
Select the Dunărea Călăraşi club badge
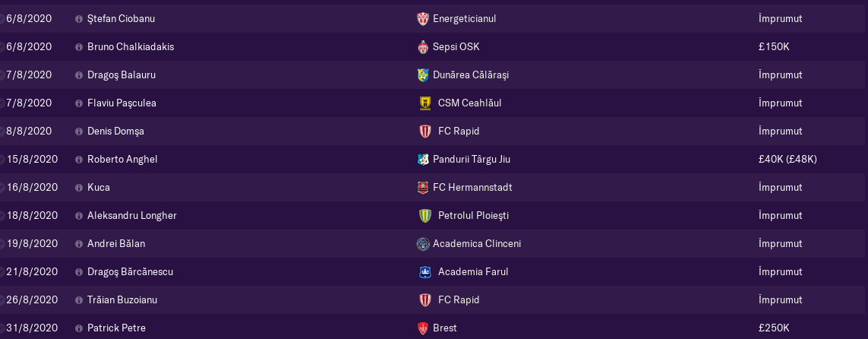click(x=423, y=75)
